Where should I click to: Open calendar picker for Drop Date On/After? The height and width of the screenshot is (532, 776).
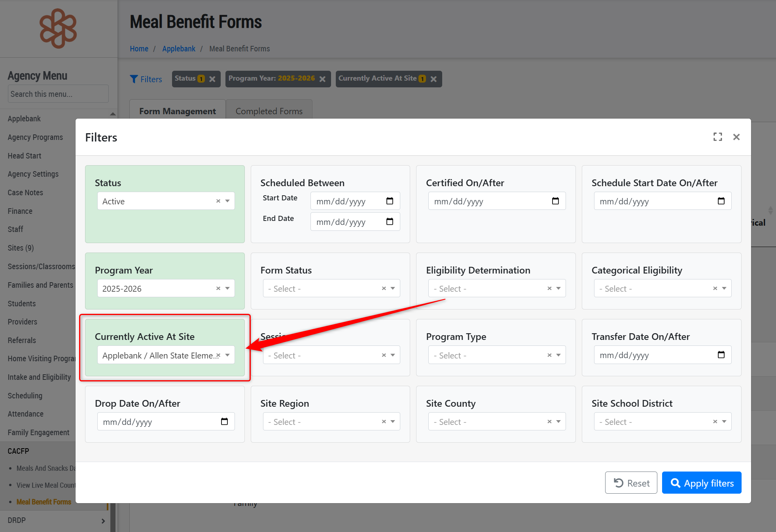pos(224,422)
